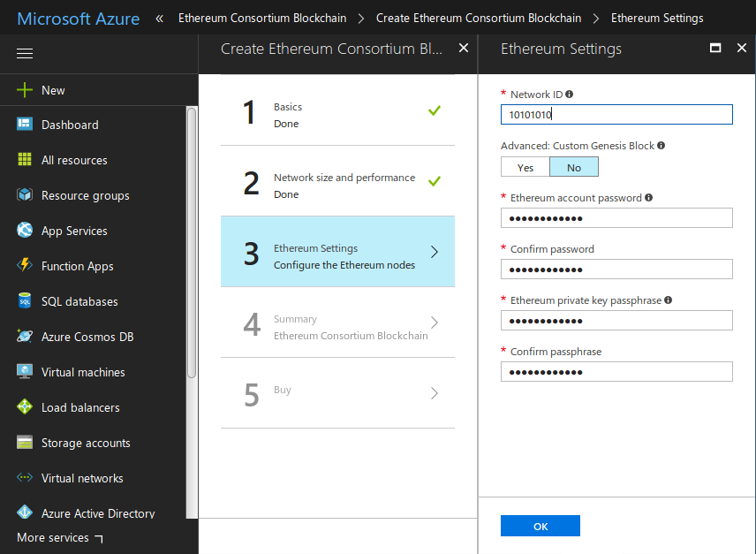
Task: Click the Azure Cosmos DB icon
Action: pyautogui.click(x=25, y=337)
